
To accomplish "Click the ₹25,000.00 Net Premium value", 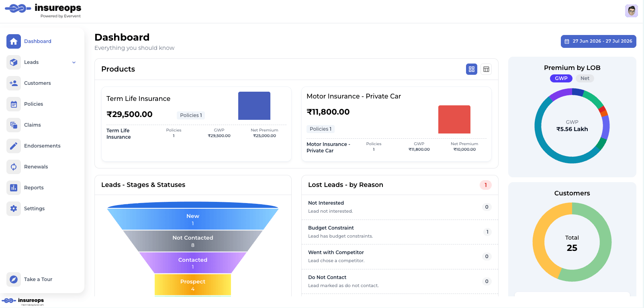I will (264, 136).
